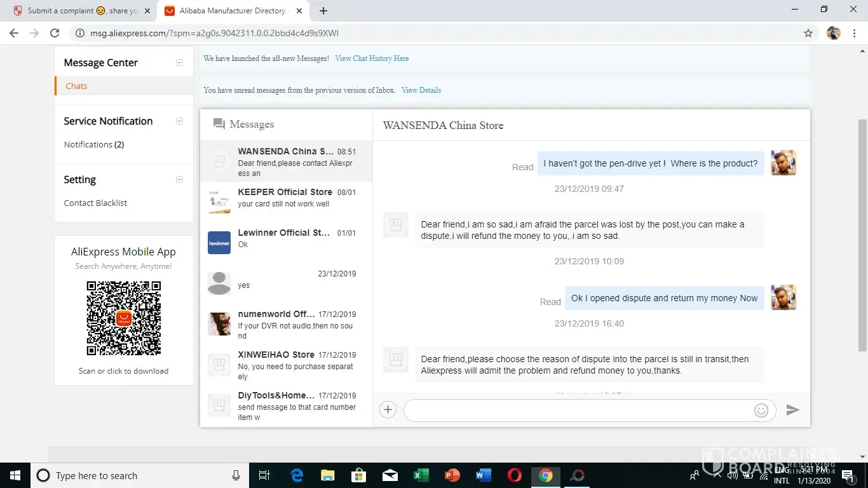Viewport: 868px width, 488px height.
Task: Launch Opera browser from the taskbar
Action: tap(515, 475)
